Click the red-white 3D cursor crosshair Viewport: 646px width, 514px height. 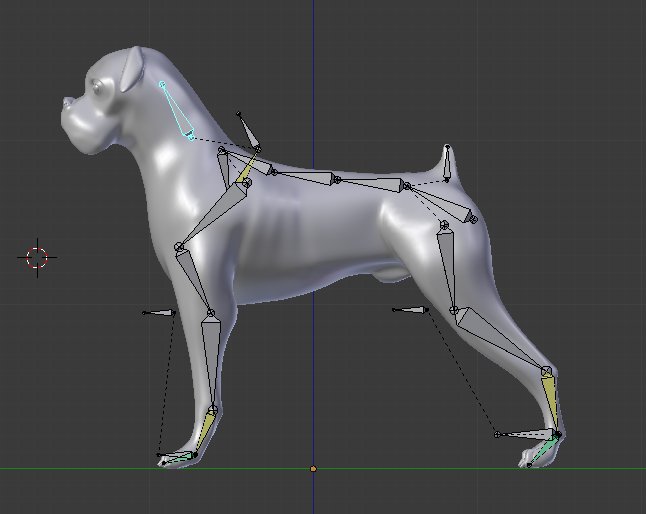tap(37, 257)
